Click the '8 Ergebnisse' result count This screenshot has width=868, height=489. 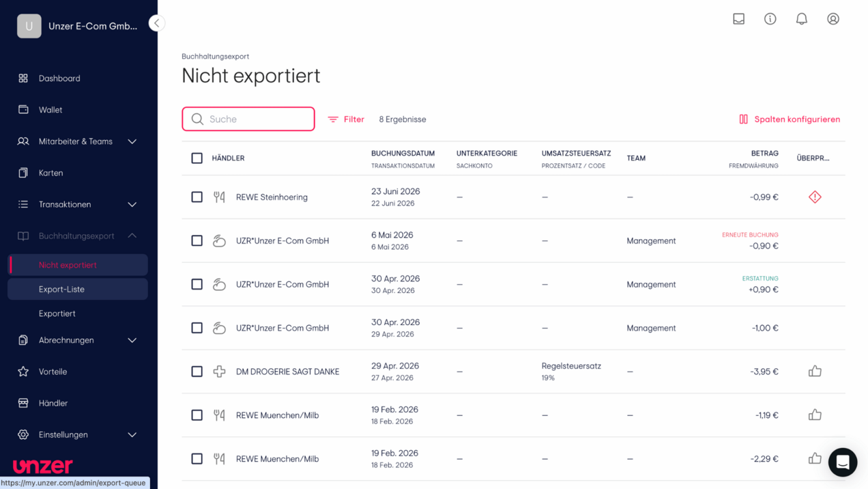(403, 119)
